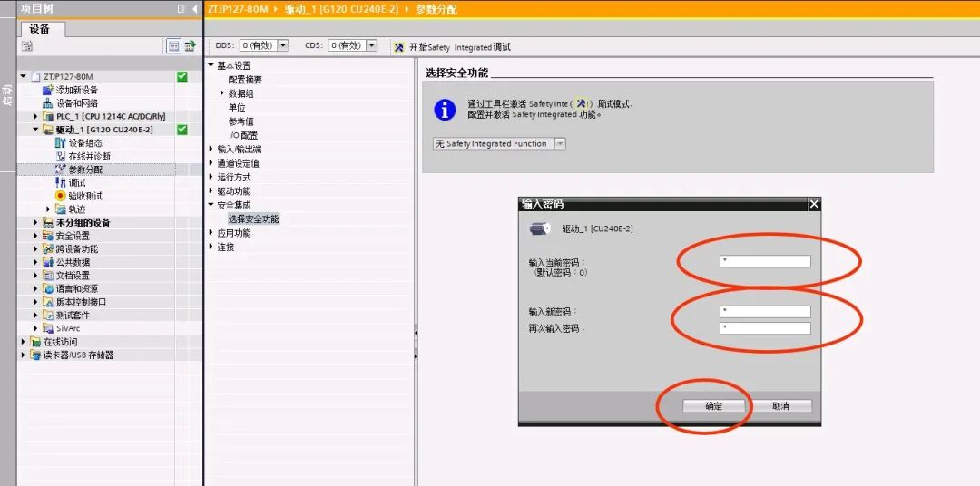Click the 文档设置 (documentation settings) icon
This screenshot has width=980, height=486.
(48, 276)
